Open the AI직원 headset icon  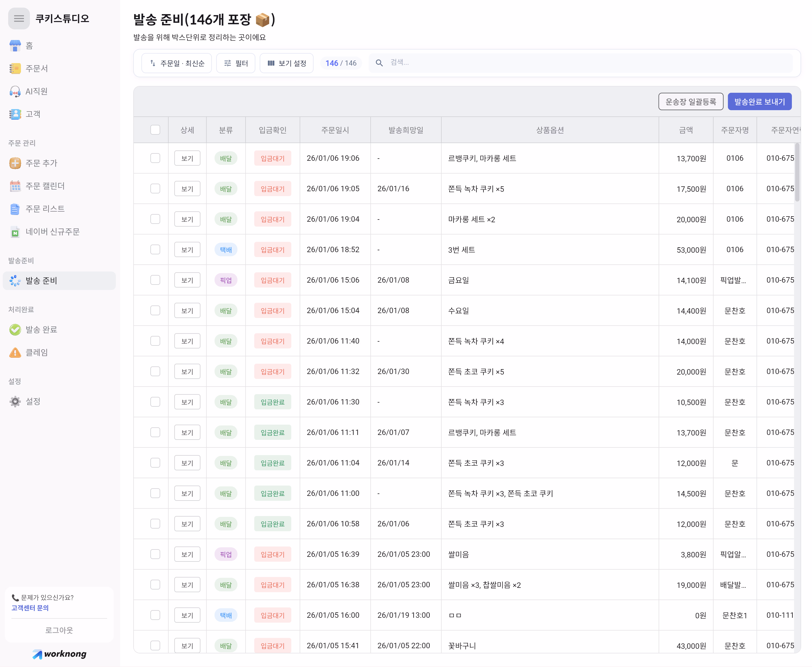(15, 91)
